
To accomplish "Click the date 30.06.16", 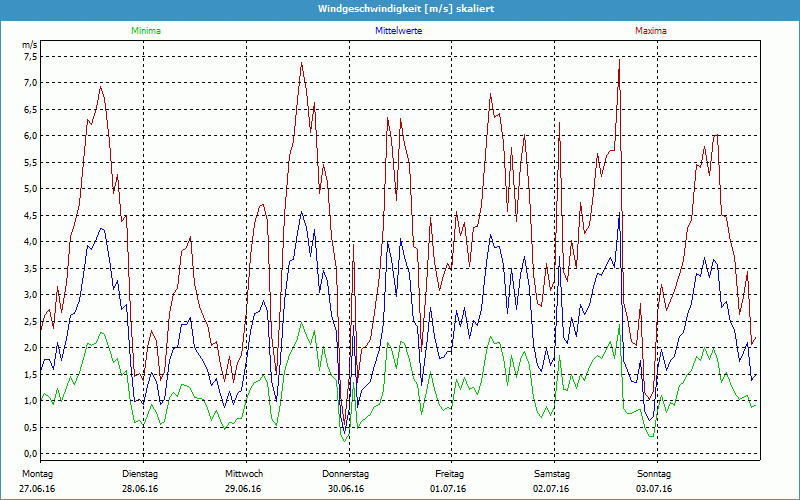I will click(x=346, y=489).
